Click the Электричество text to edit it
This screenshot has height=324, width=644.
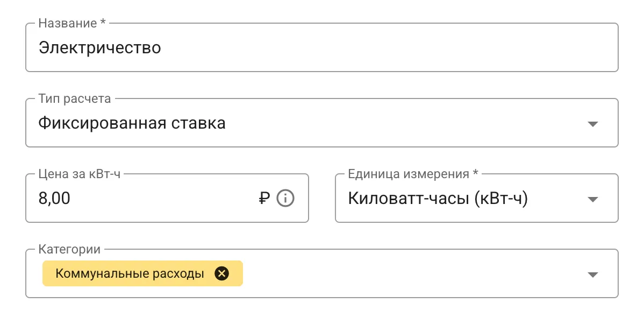[98, 47]
